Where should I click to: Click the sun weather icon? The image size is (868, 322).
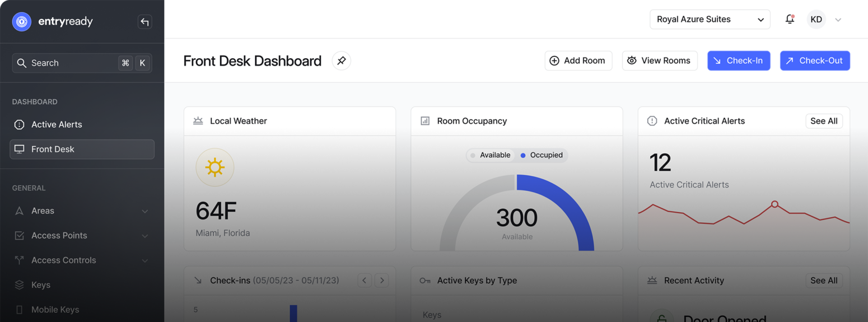click(214, 167)
